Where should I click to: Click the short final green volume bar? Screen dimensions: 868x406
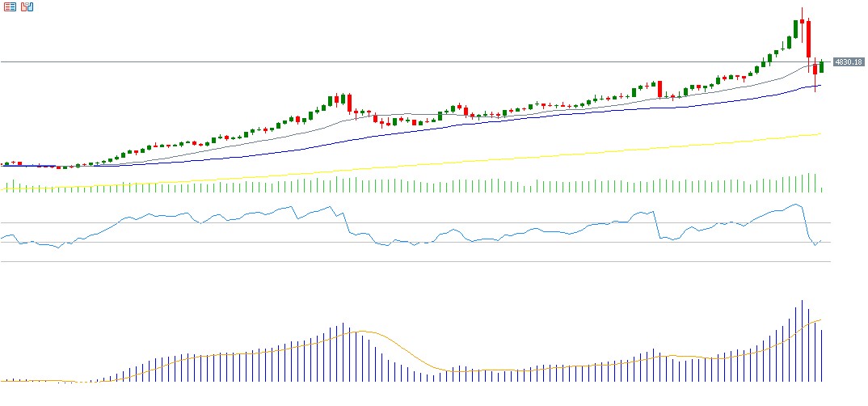(x=821, y=190)
